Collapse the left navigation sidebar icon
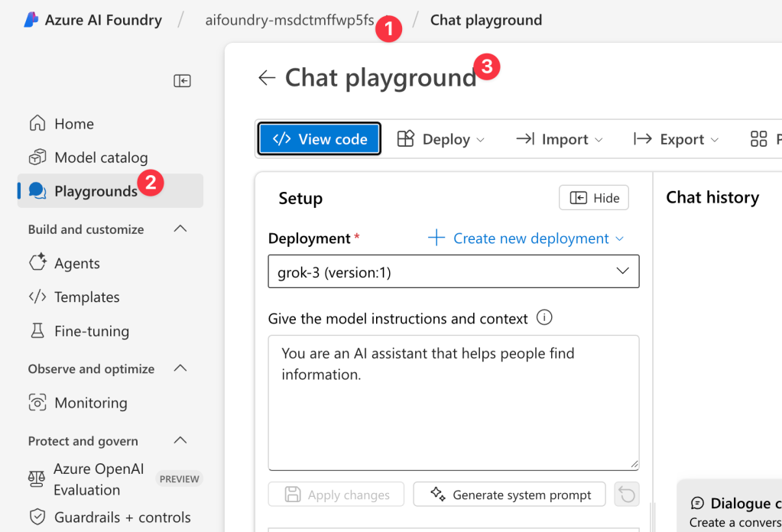Image resolution: width=782 pixels, height=532 pixels. 182,80
